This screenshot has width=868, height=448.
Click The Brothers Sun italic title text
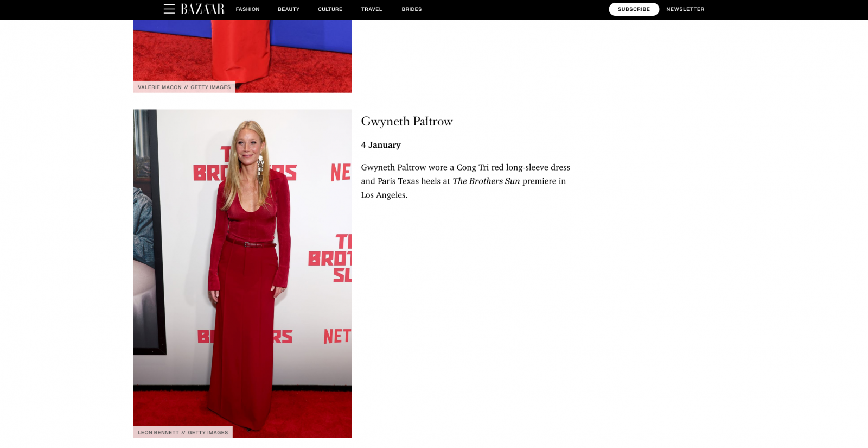[x=486, y=181]
